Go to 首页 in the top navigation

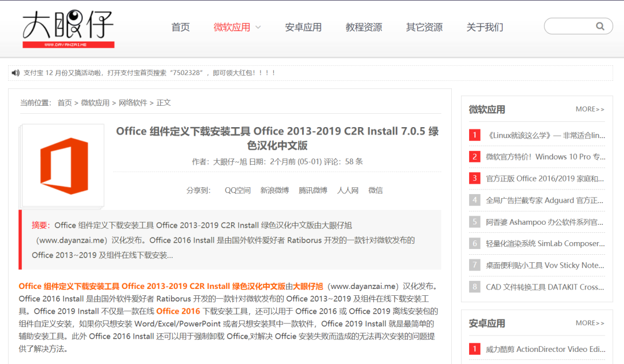[x=180, y=27]
